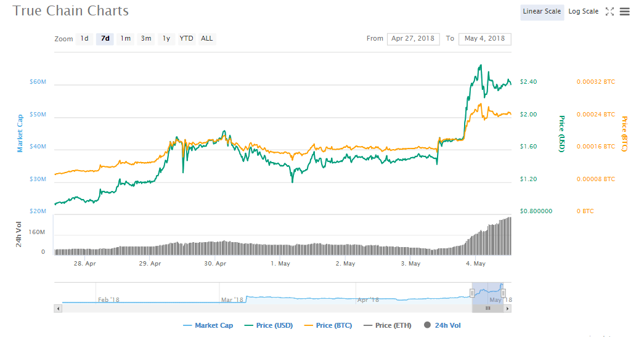The height and width of the screenshot is (337, 644).
Task: Select the 1y zoom option
Action: click(166, 39)
